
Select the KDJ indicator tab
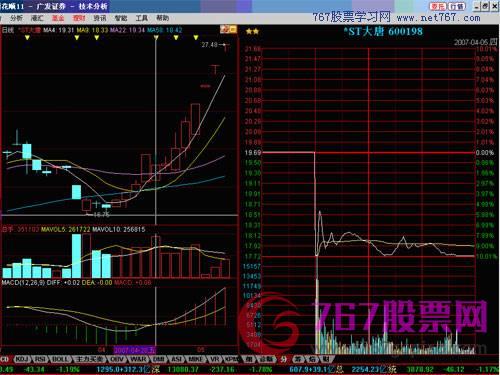pyautogui.click(x=22, y=359)
